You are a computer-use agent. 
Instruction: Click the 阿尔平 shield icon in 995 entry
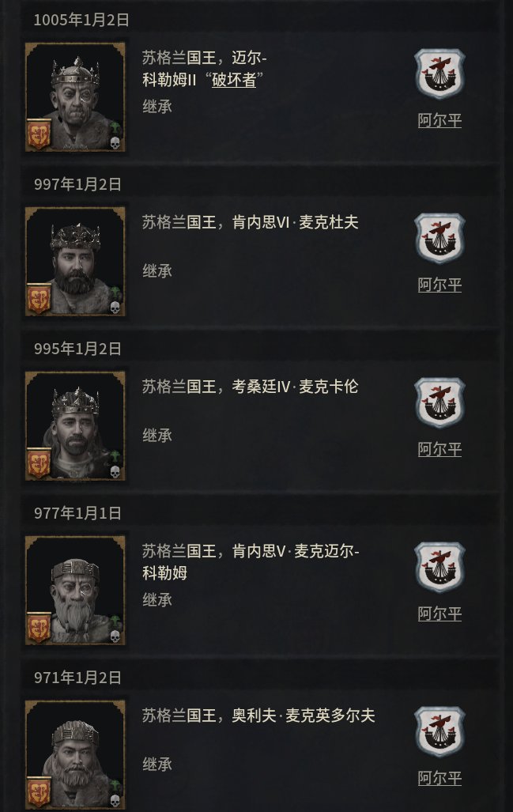439,403
